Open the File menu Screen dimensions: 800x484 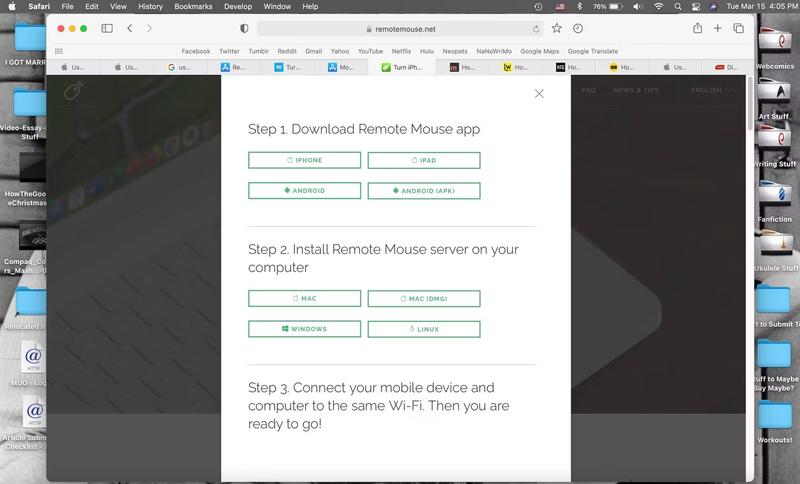(x=67, y=7)
